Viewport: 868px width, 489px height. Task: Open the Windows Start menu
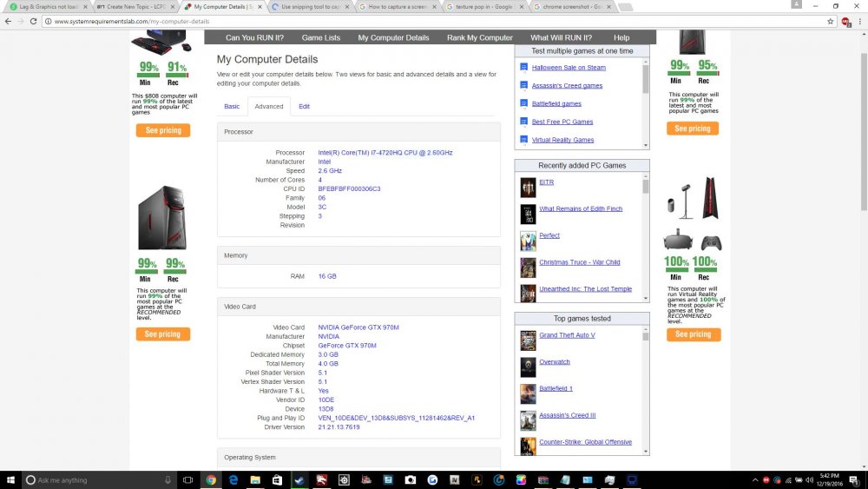(x=10, y=479)
